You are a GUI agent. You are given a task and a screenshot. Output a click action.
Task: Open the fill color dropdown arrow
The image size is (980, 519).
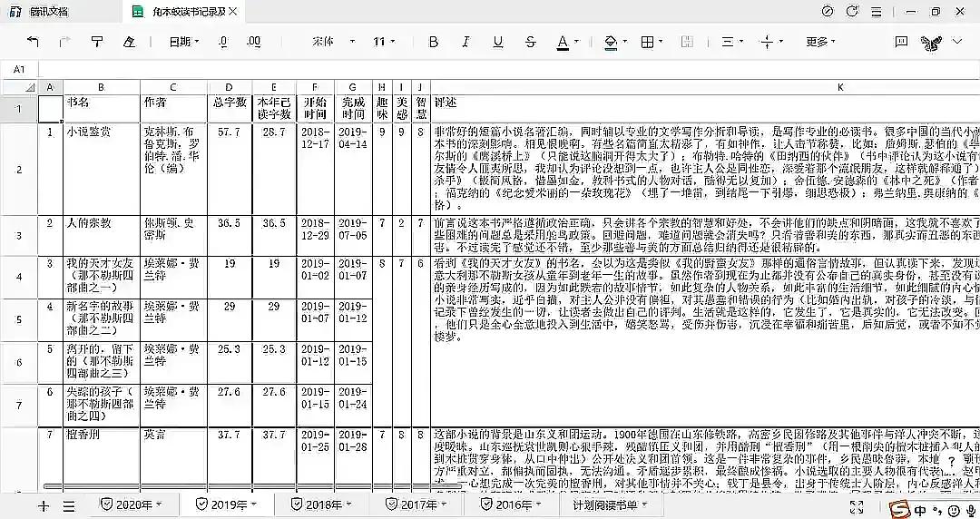625,42
